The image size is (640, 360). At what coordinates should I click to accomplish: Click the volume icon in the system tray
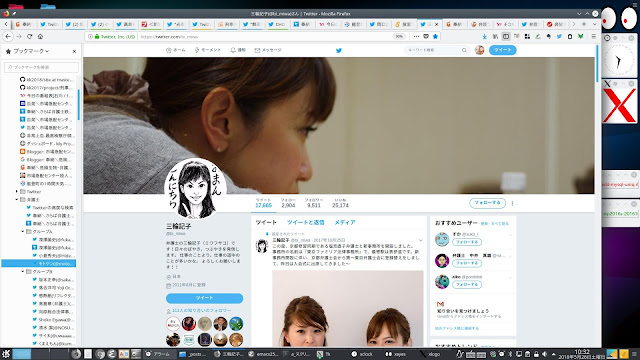click(x=544, y=354)
